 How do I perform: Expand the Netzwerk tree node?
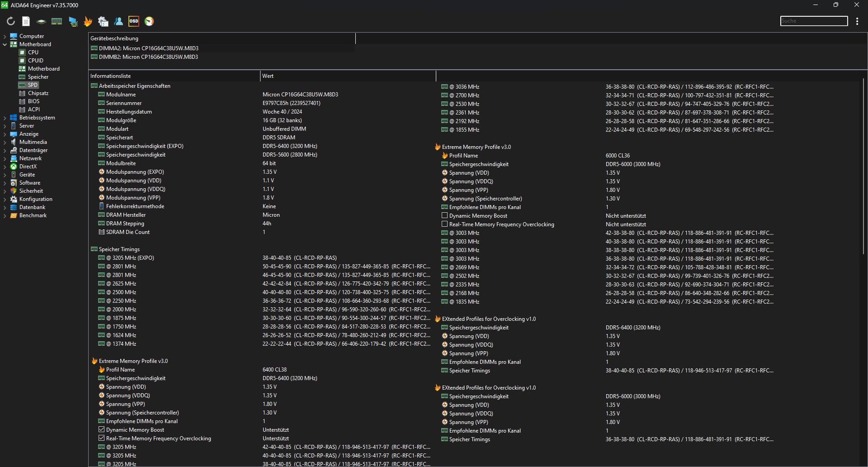click(5, 158)
